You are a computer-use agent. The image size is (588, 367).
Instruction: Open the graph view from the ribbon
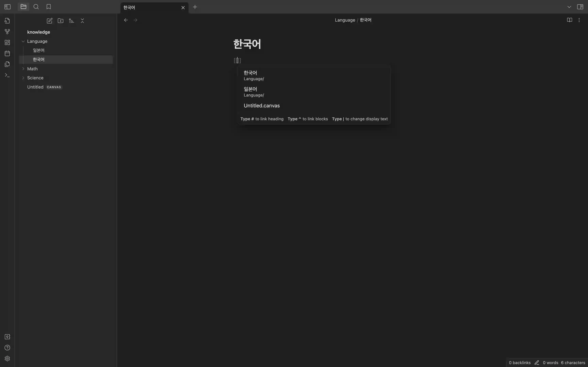[x=7, y=32]
